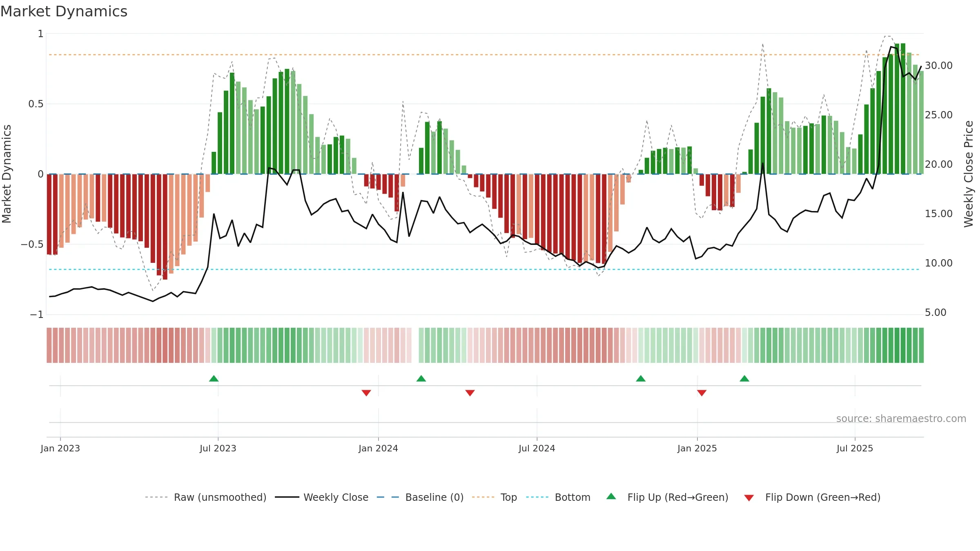980x551 pixels.
Task: Click the 5.00 price axis label
Action: [x=935, y=312]
